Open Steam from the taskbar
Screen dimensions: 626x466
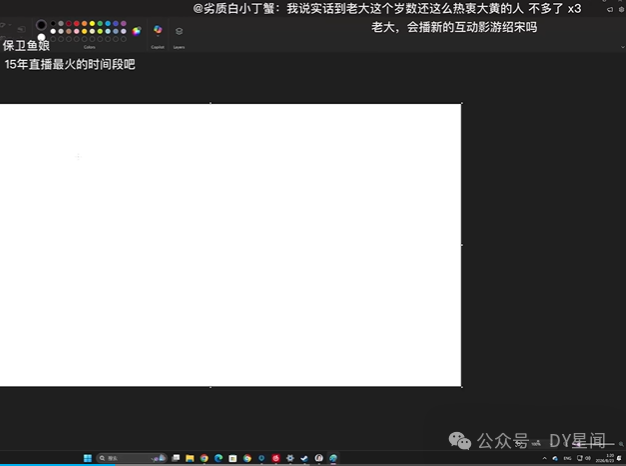pyautogui.click(x=304, y=458)
